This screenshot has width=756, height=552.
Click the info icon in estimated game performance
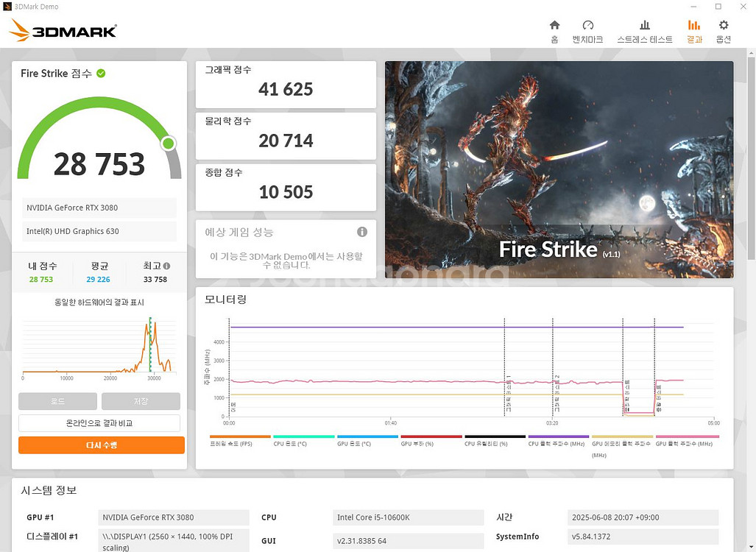point(361,232)
